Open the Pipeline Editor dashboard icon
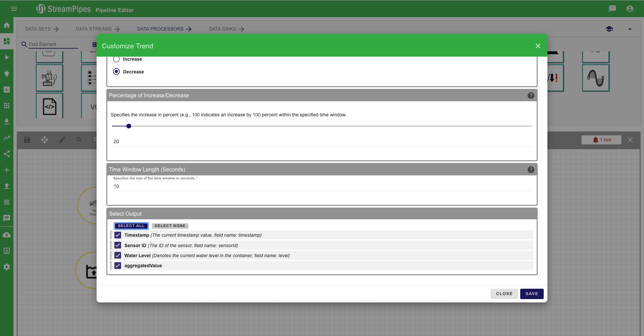This screenshot has height=336, width=644. (x=7, y=41)
